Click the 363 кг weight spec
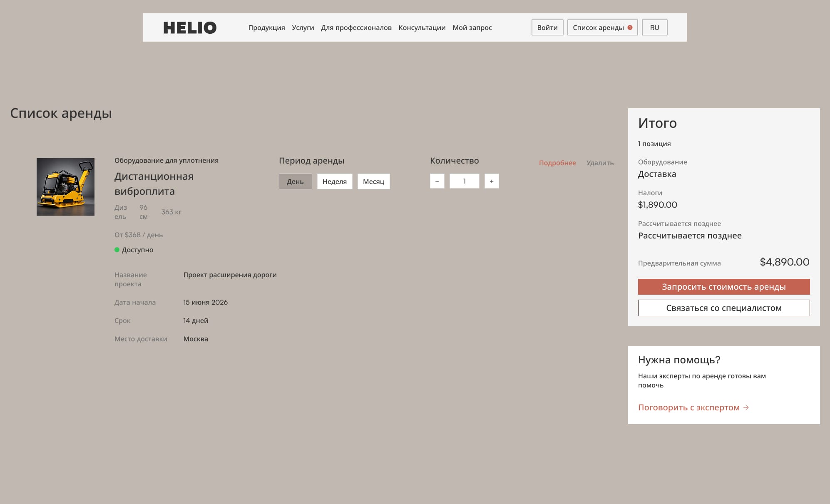This screenshot has height=504, width=830. (x=171, y=212)
